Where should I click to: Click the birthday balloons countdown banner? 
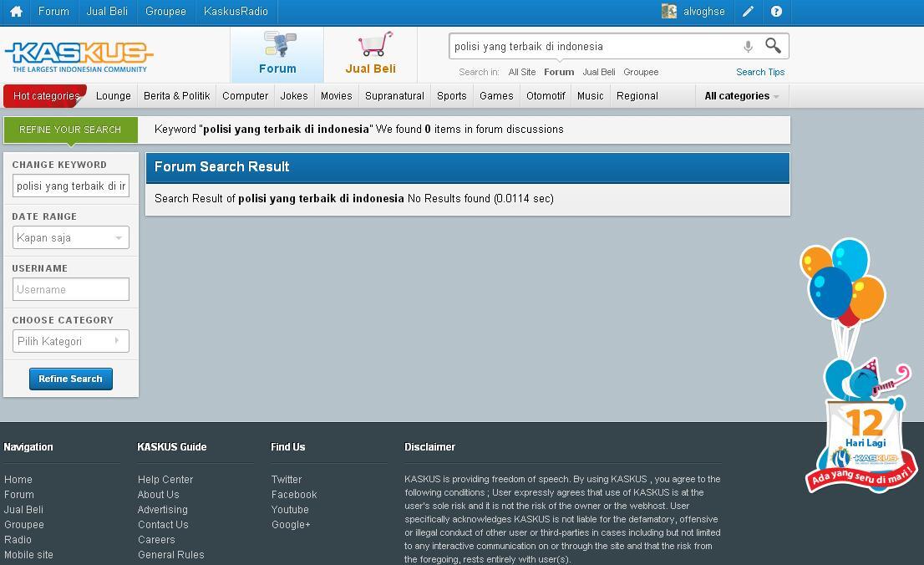860,365
